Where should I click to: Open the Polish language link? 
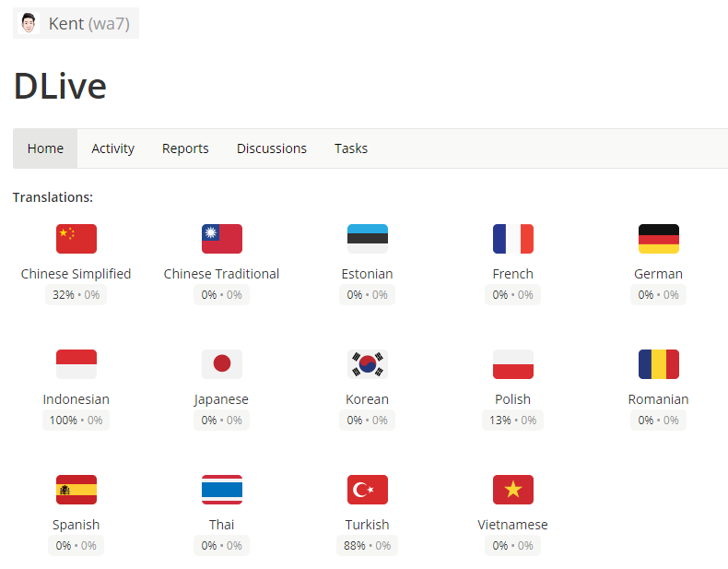point(513,399)
